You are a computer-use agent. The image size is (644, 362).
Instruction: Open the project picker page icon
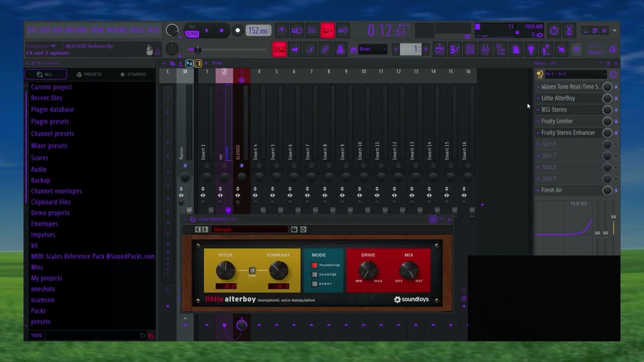(516, 49)
